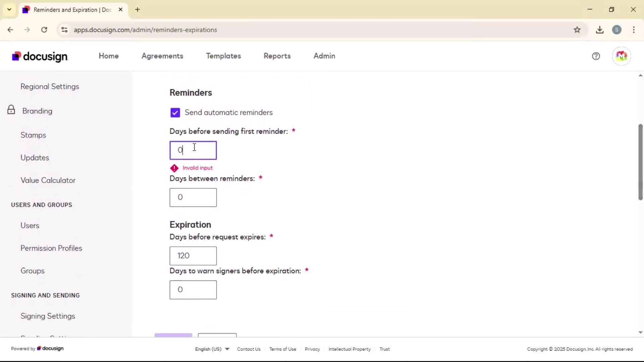Click Privacy footer link
The height and width of the screenshot is (362, 644).
[312, 349]
